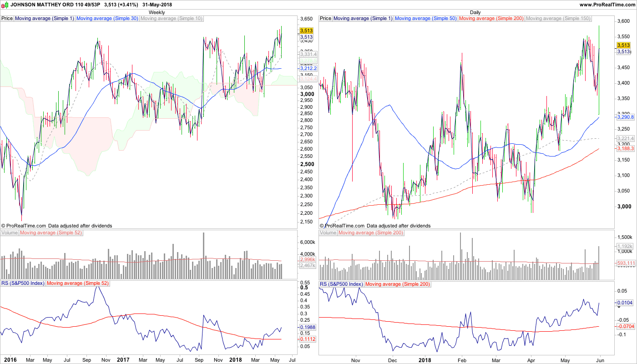Select the price chart's Moving average (Simple 200) legend
The width and height of the screenshot is (637, 364).
point(491,19)
